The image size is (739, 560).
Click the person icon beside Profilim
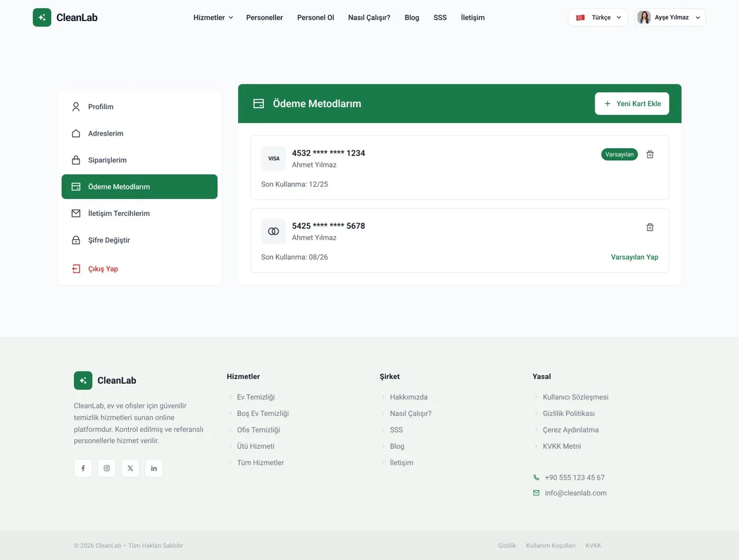[x=76, y=107]
